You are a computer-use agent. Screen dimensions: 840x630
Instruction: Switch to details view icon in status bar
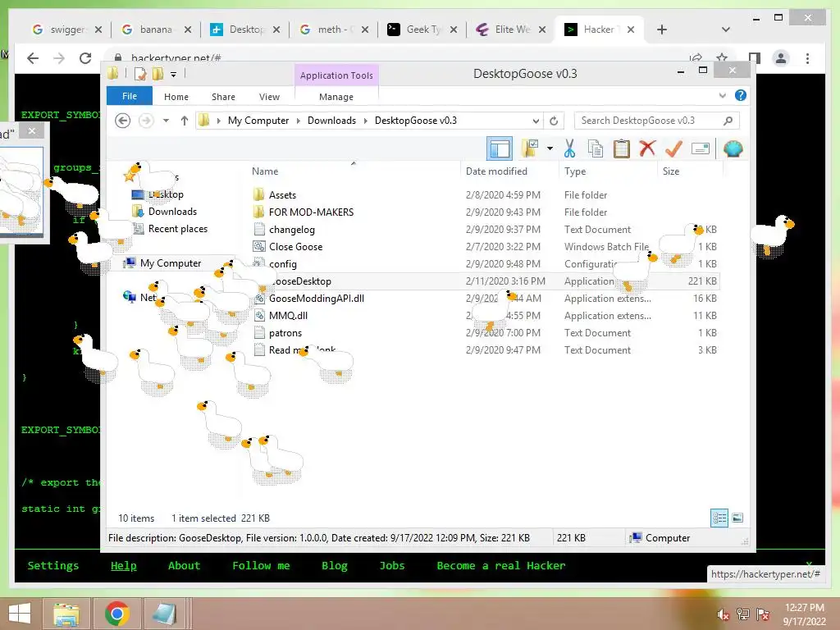click(x=719, y=518)
